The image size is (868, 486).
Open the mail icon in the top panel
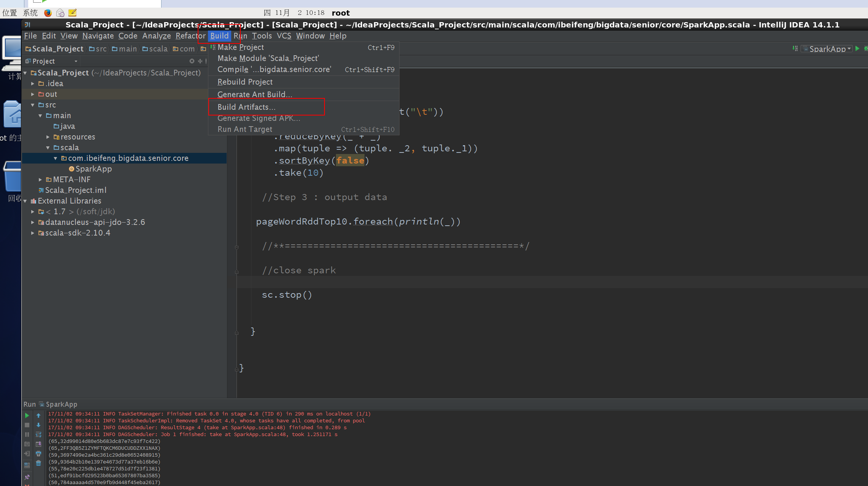click(60, 13)
